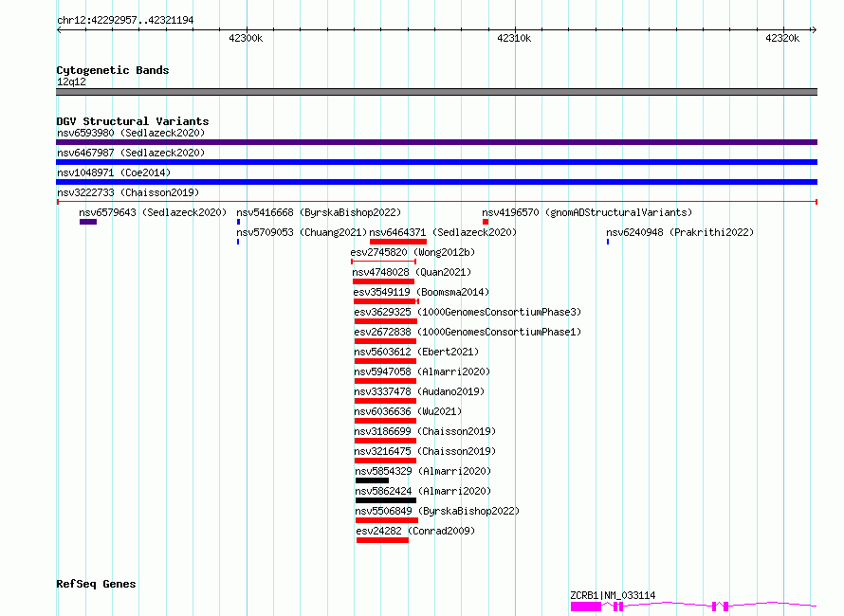Click the red esv2672838 variant bar
844x616 pixels.
click(385, 341)
